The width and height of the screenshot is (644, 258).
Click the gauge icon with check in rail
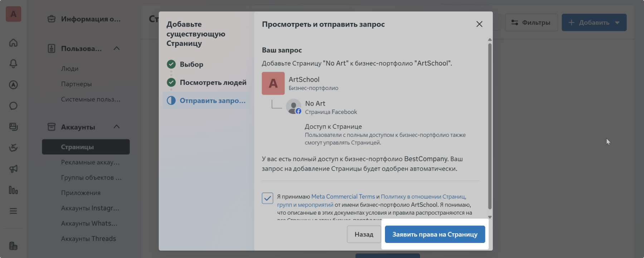(x=13, y=148)
